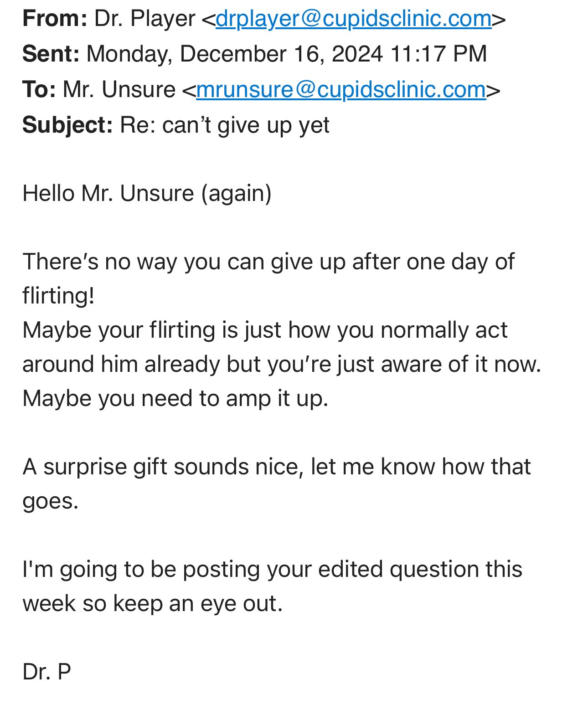Click the line 'I'm going to be posting your edited question'
This screenshot has width=588, height=720.
coord(272,570)
